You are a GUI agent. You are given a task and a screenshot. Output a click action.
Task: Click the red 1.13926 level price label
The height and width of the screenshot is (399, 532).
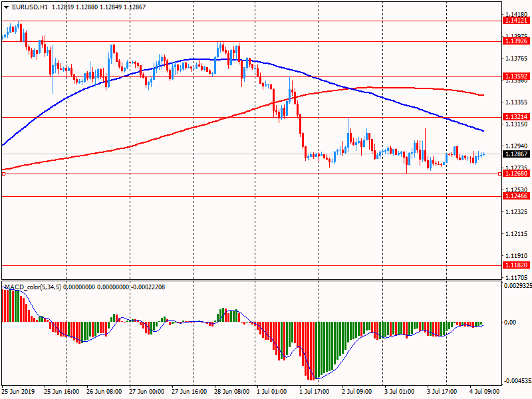516,41
